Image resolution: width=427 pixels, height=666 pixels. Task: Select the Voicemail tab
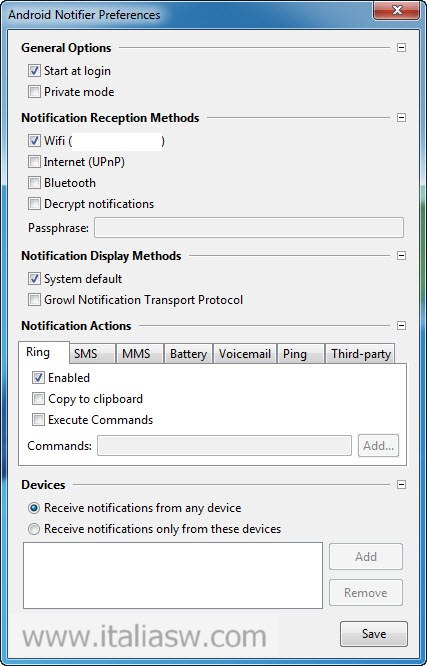click(x=245, y=354)
